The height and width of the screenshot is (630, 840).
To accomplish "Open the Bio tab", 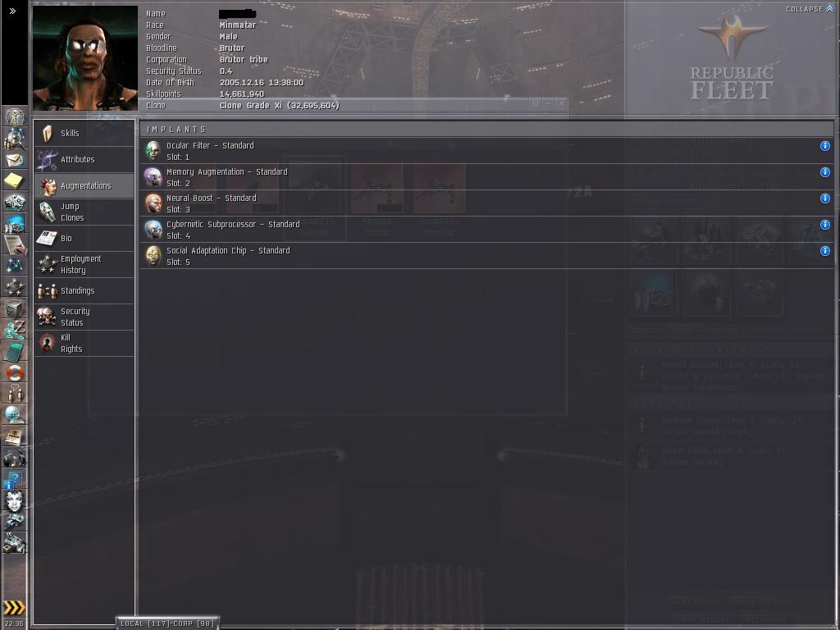I will (84, 239).
